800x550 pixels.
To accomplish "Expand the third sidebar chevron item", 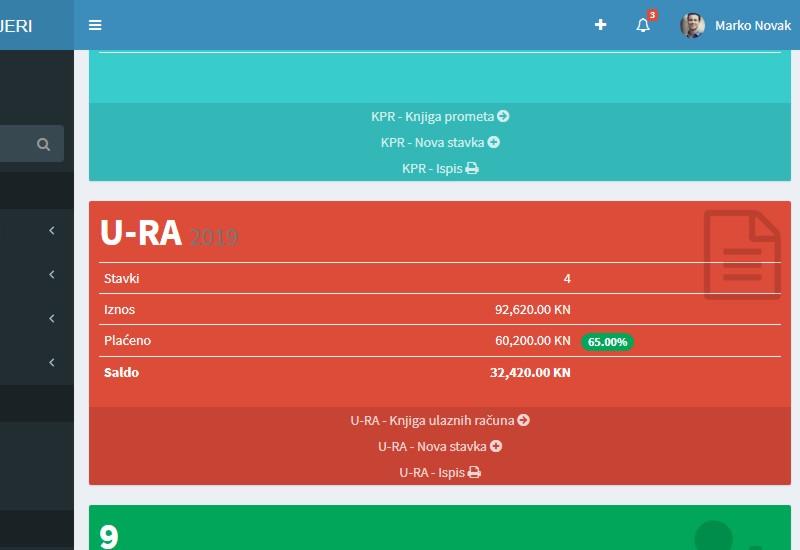I will point(52,318).
